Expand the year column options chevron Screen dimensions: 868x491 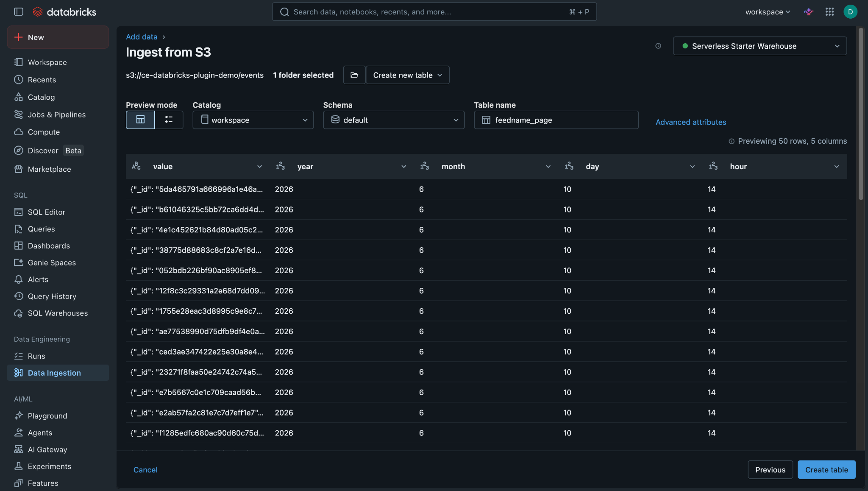[403, 167]
